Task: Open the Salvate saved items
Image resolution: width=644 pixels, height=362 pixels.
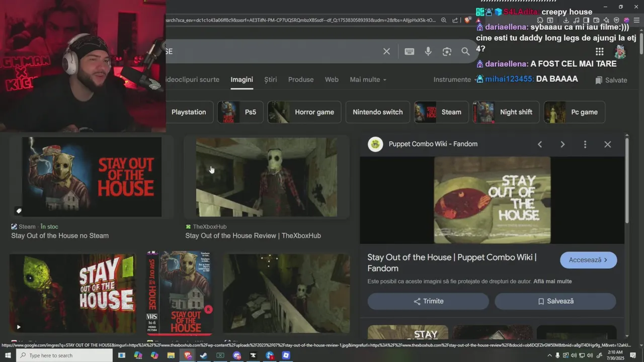Action: [611, 80]
